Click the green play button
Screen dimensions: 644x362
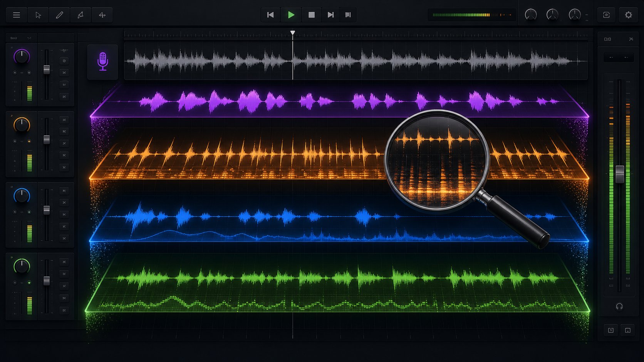pos(291,15)
